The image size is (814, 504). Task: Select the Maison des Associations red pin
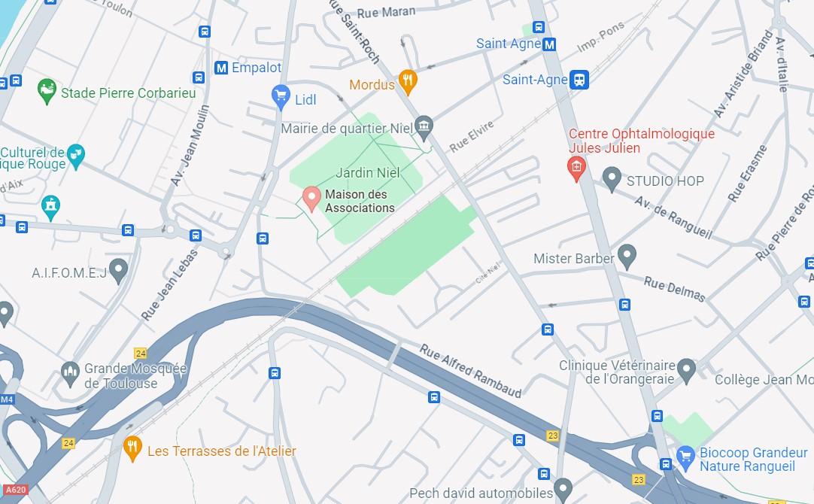[x=311, y=199]
